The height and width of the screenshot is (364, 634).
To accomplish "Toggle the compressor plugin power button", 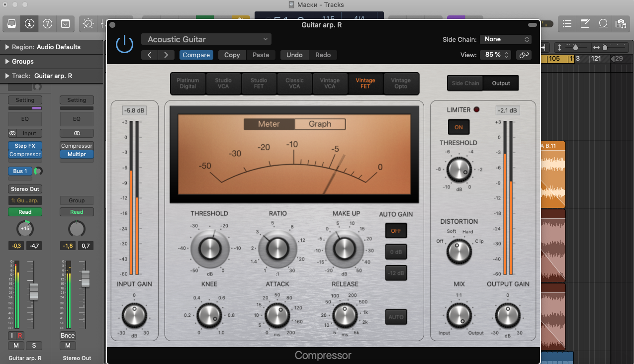I will pos(124,44).
